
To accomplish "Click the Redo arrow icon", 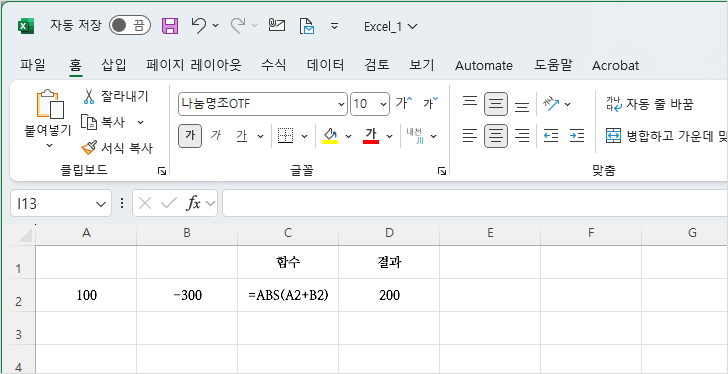I will point(239,26).
